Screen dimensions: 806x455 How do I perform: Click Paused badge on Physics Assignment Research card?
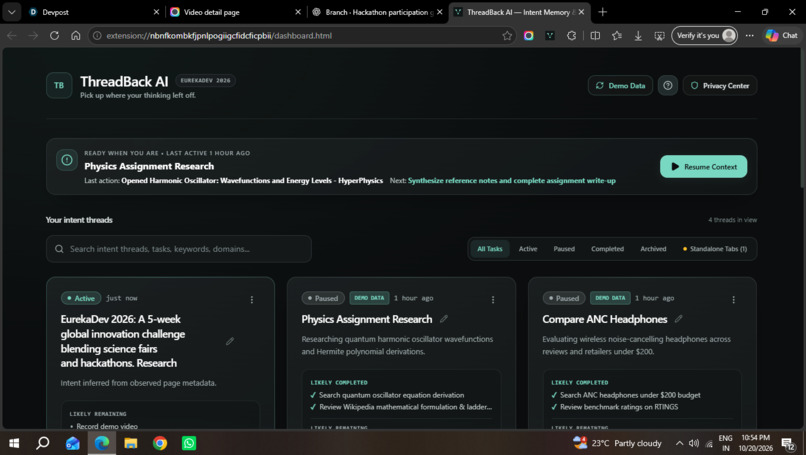click(322, 298)
